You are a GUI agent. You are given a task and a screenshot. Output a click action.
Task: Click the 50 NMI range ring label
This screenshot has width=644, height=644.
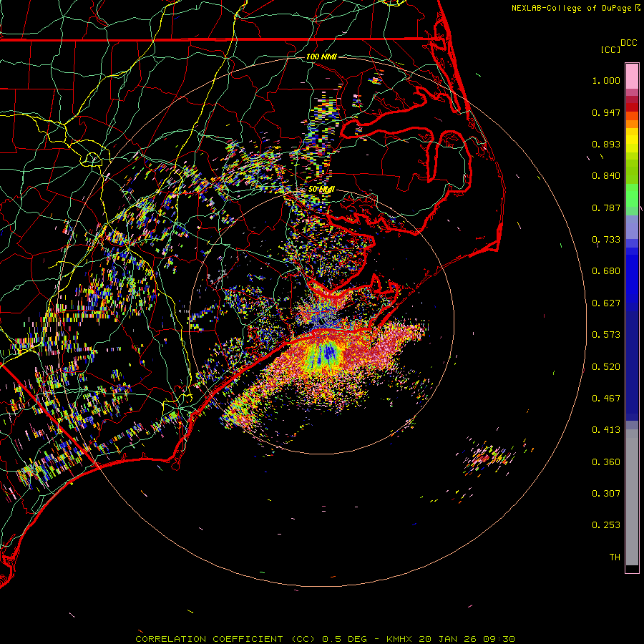[321, 190]
